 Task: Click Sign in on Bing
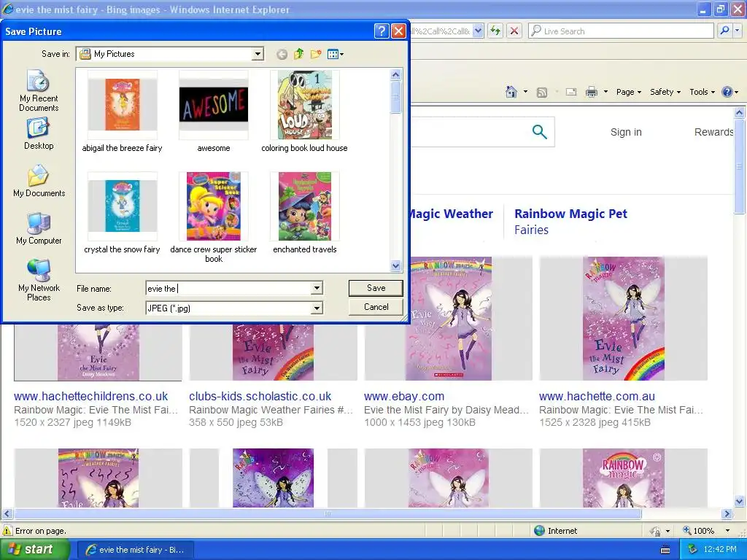[x=626, y=132]
